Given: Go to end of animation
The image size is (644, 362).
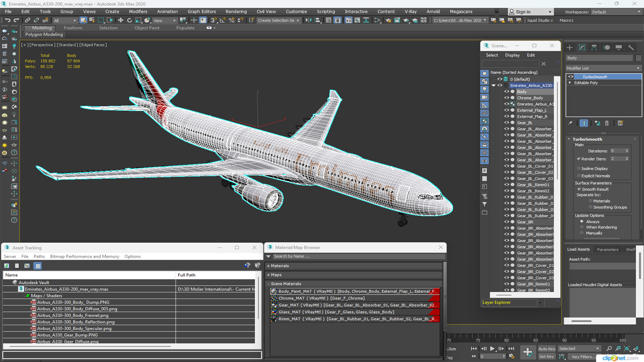Looking at the screenshot, I should click(x=511, y=349).
